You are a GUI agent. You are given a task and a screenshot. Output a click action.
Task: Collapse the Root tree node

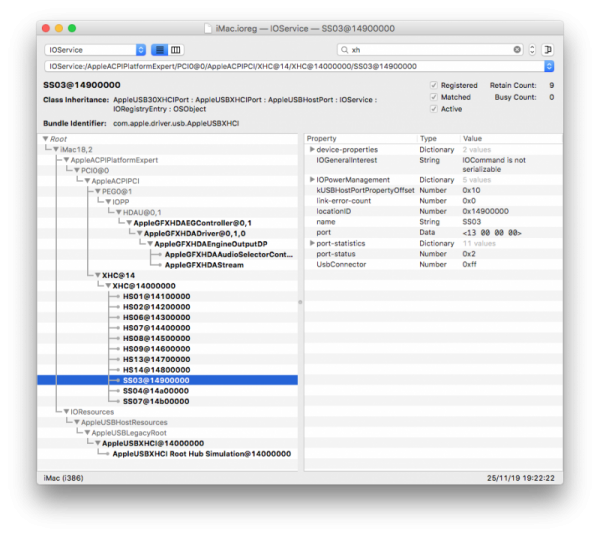pyautogui.click(x=46, y=139)
